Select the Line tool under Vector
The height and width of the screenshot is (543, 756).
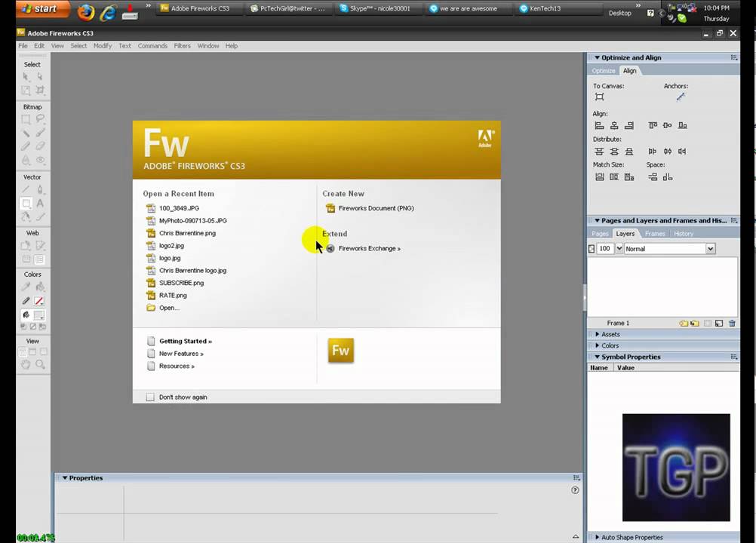26,189
